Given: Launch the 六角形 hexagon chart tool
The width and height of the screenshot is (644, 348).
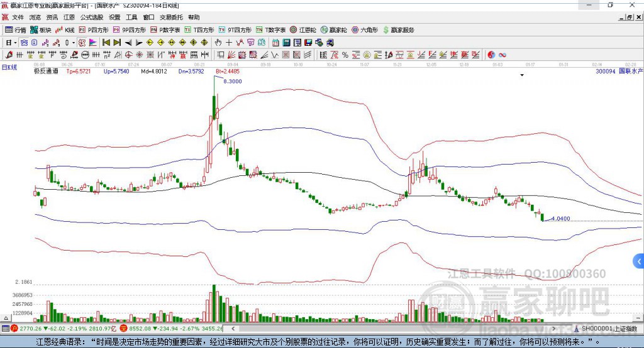Looking at the screenshot, I should [365, 30].
